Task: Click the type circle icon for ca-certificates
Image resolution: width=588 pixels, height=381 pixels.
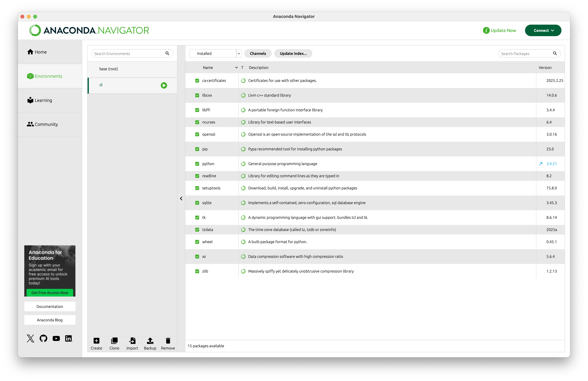Action: click(x=243, y=81)
